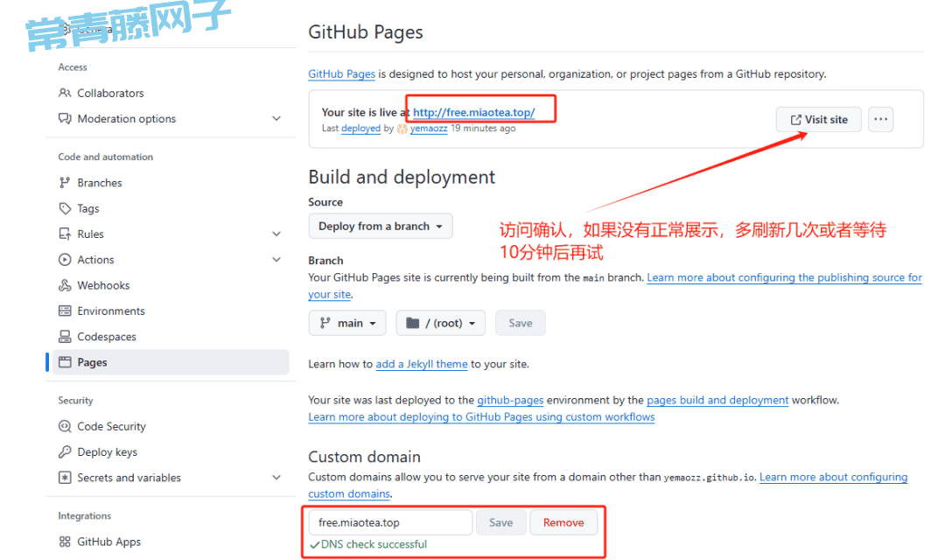Click the Tags label icon

[x=65, y=208]
